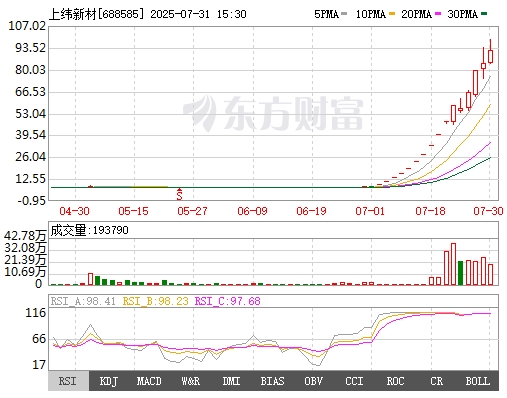This screenshot has width=507, height=398.
Task: Switch to the W&R indicator tab
Action: coord(191,381)
